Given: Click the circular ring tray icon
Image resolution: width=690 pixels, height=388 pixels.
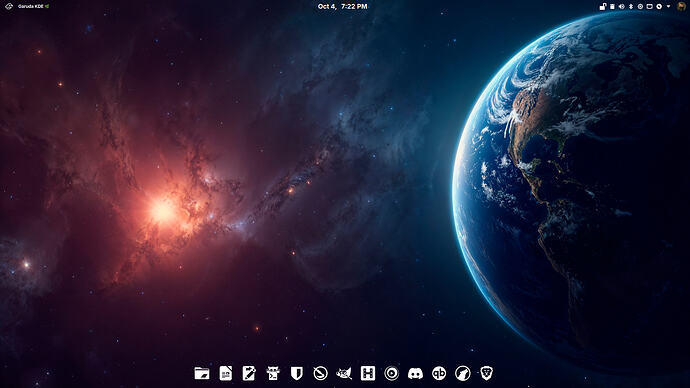Looking at the screenshot, I should [x=640, y=7].
